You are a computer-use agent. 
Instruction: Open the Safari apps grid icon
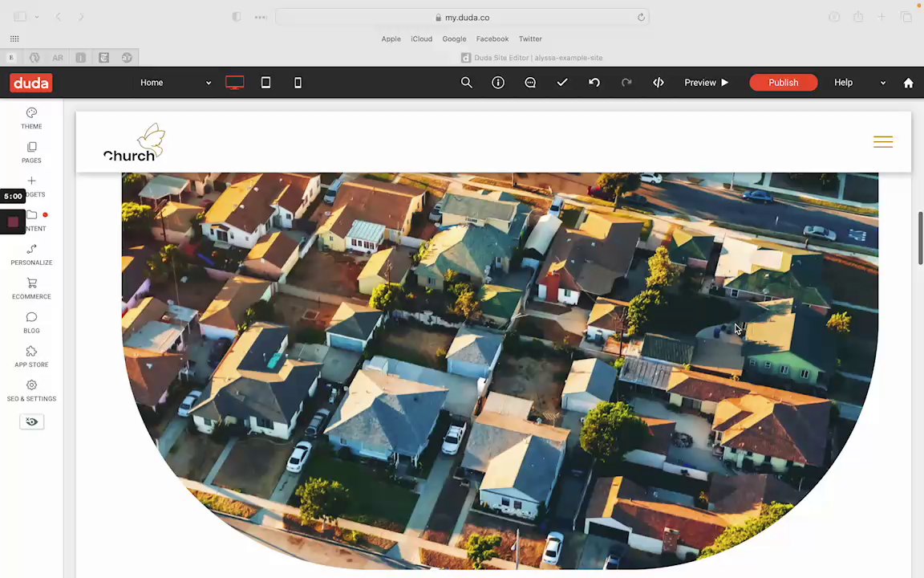point(14,39)
